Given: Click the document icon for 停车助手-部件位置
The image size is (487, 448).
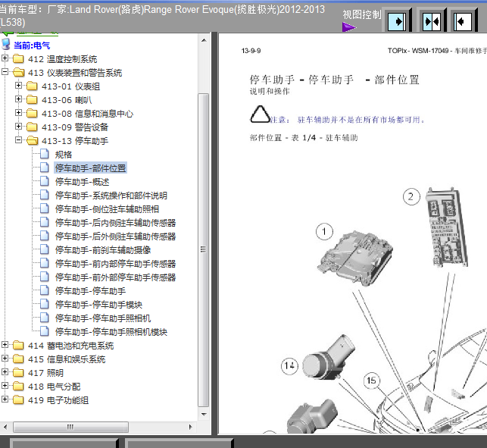Looking at the screenshot, I should 45,168.
